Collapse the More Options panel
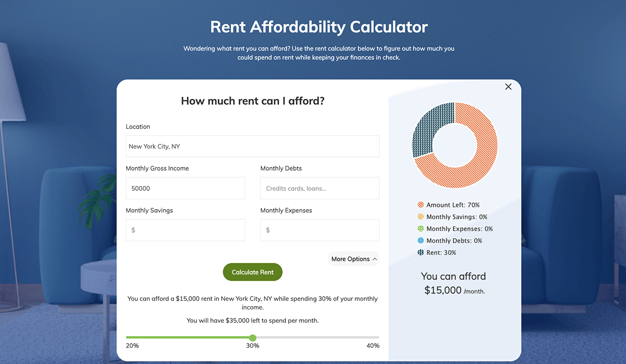This screenshot has height=364, width=626. point(354,259)
